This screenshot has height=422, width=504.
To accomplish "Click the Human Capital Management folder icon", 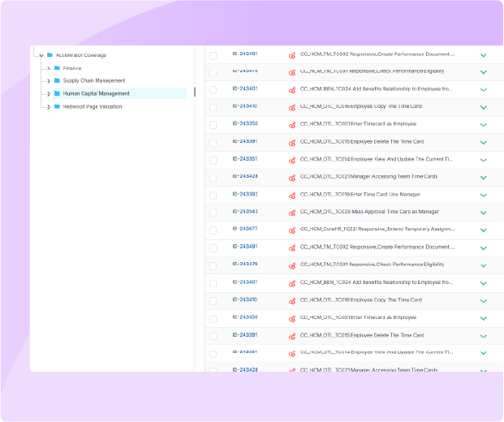I will pos(57,94).
